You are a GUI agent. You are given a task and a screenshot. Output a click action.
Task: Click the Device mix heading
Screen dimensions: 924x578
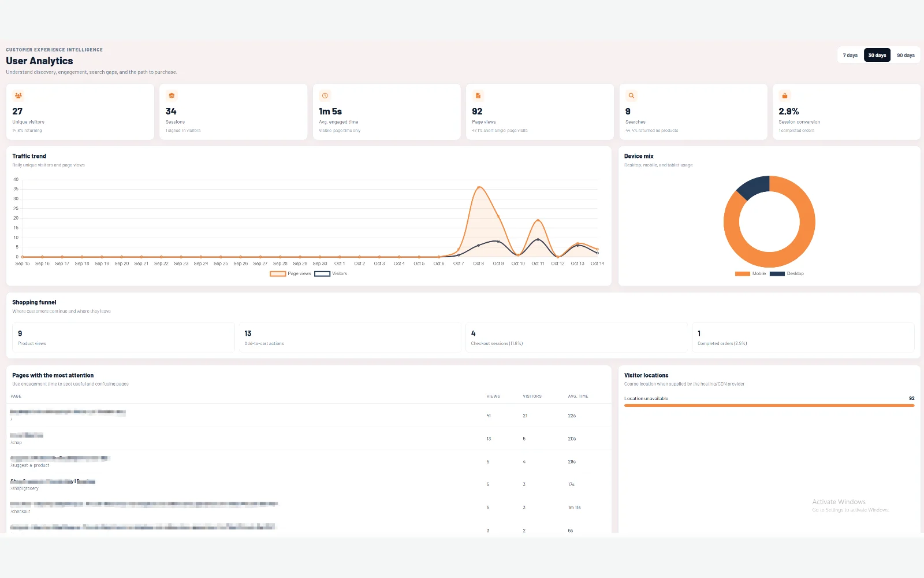tap(639, 156)
